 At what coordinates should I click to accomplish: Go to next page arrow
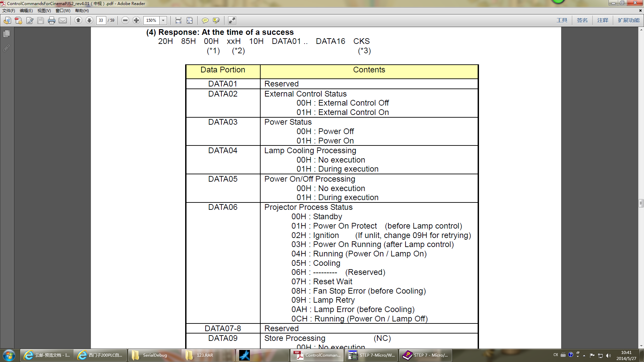point(89,20)
